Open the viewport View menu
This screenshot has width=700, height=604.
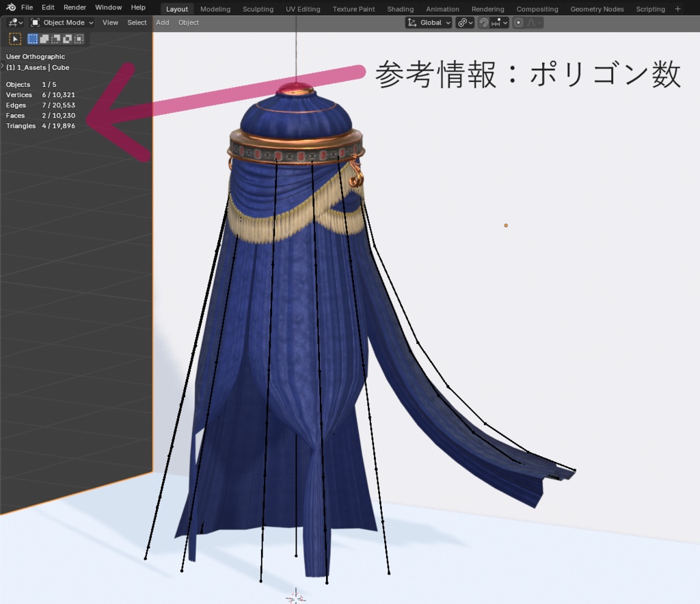point(110,23)
